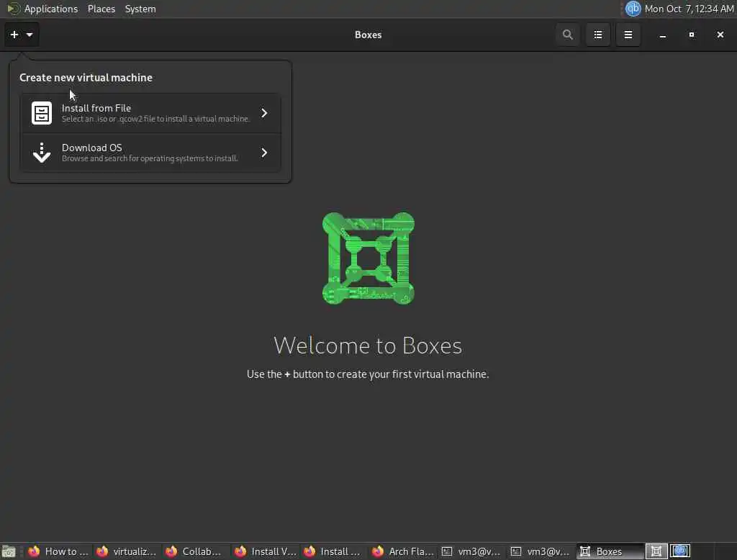
Task: Open the Applications menu in top panel
Action: 51,9
